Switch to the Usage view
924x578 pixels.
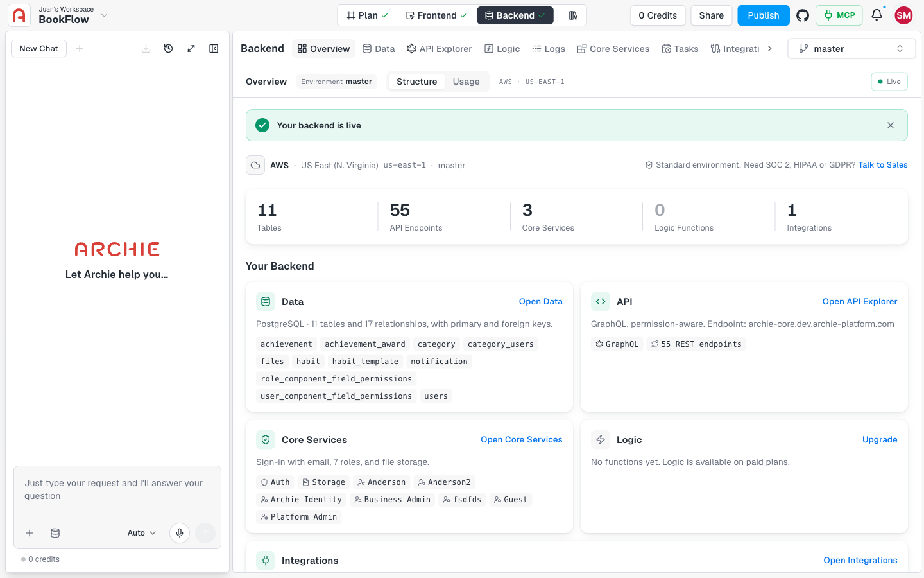466,82
